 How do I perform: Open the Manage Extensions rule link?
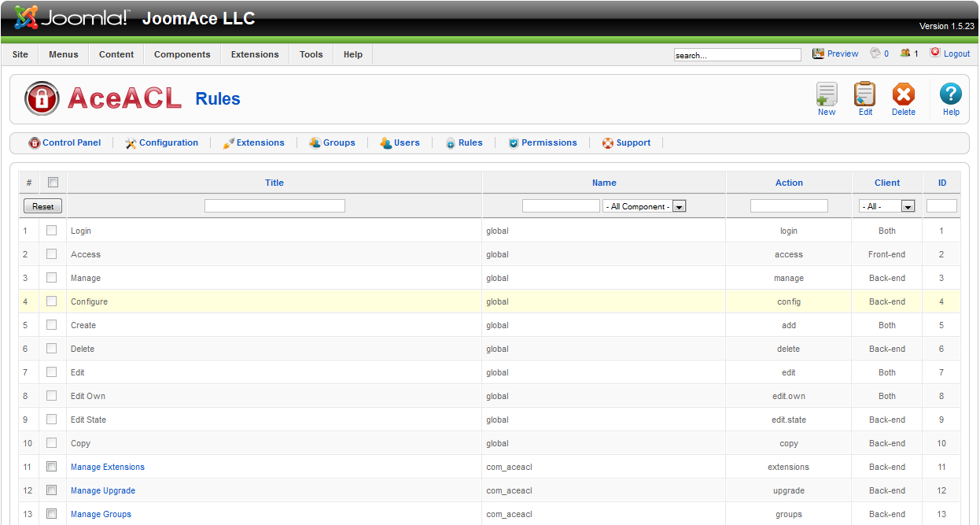tap(108, 467)
